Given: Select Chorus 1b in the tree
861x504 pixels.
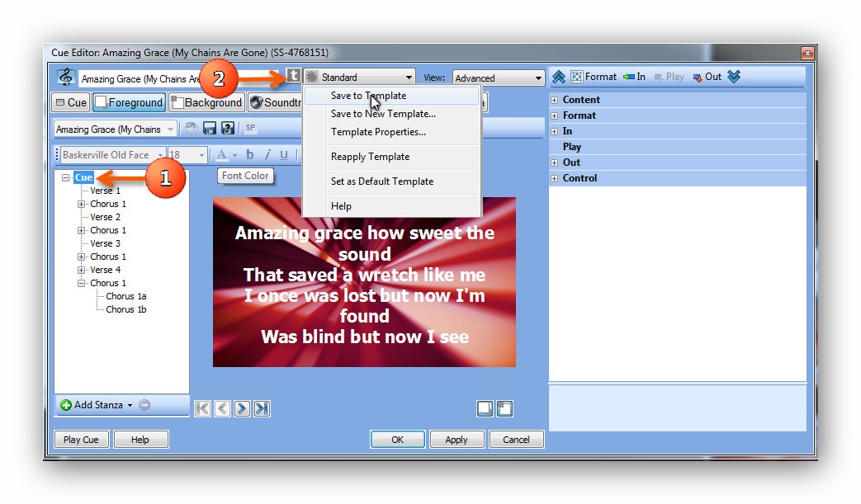Looking at the screenshot, I should (125, 309).
